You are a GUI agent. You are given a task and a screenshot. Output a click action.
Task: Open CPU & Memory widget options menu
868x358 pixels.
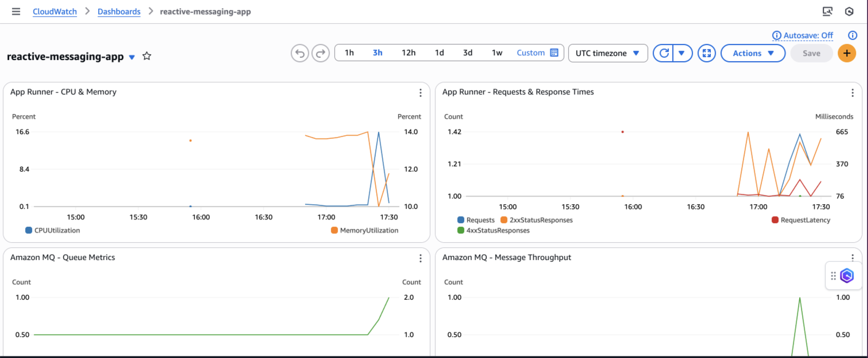[420, 93]
